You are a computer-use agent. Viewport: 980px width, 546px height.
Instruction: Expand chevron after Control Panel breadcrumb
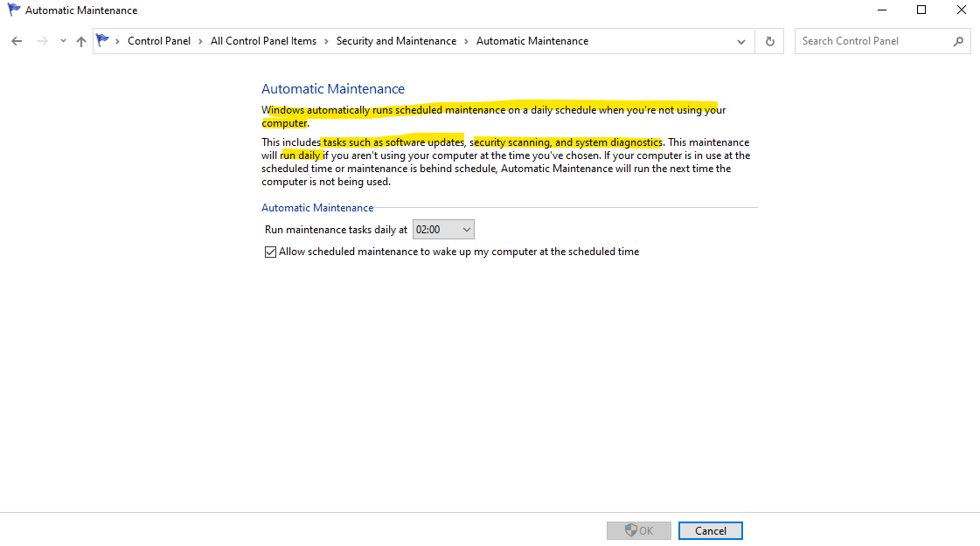(x=200, y=41)
